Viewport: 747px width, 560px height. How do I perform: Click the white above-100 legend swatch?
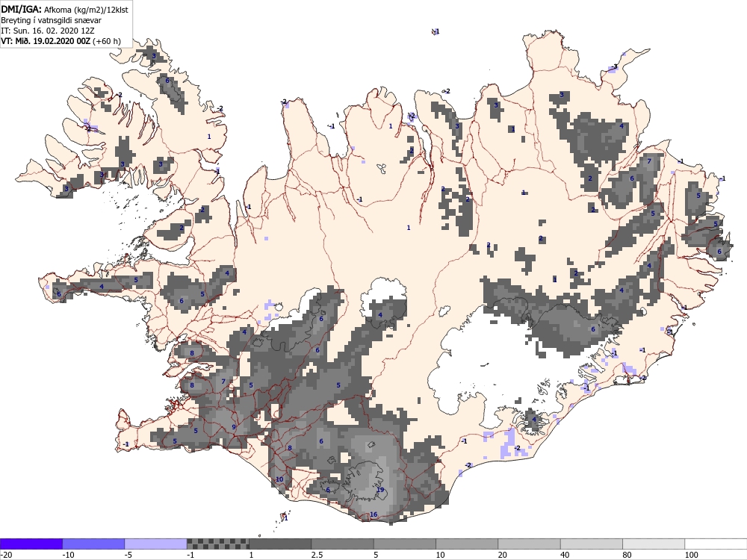(x=716, y=544)
